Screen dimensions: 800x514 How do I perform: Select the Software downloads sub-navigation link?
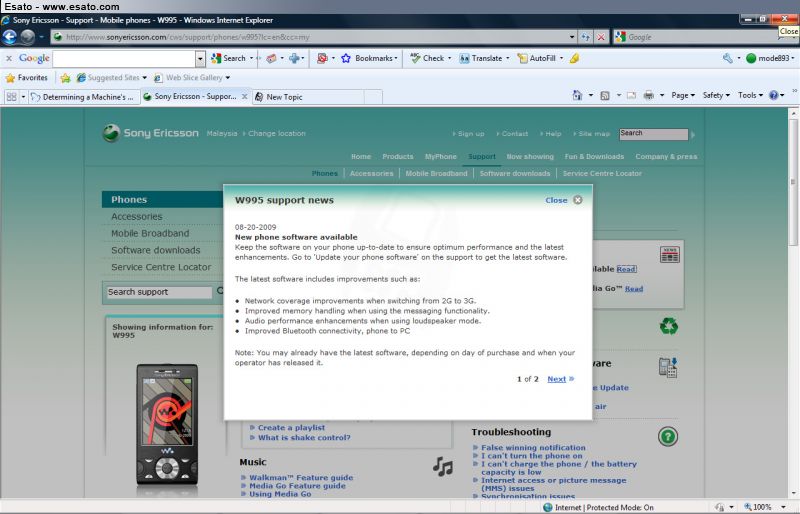[x=515, y=174]
